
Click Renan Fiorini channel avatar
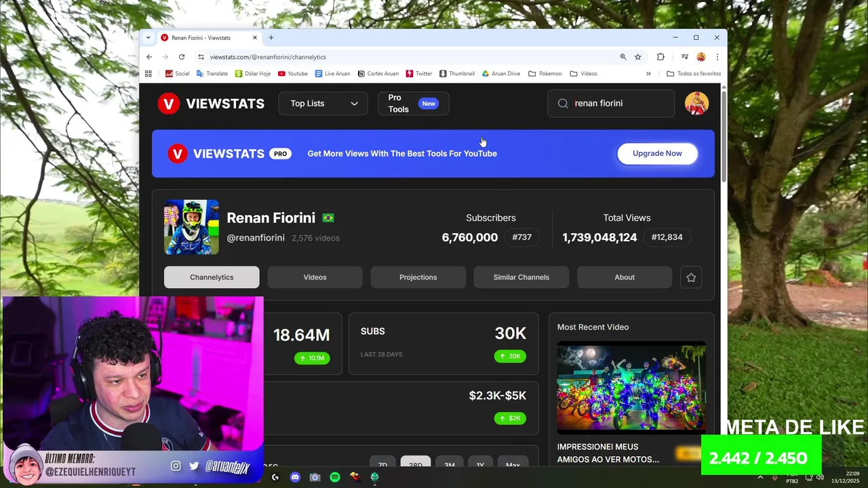point(191,227)
